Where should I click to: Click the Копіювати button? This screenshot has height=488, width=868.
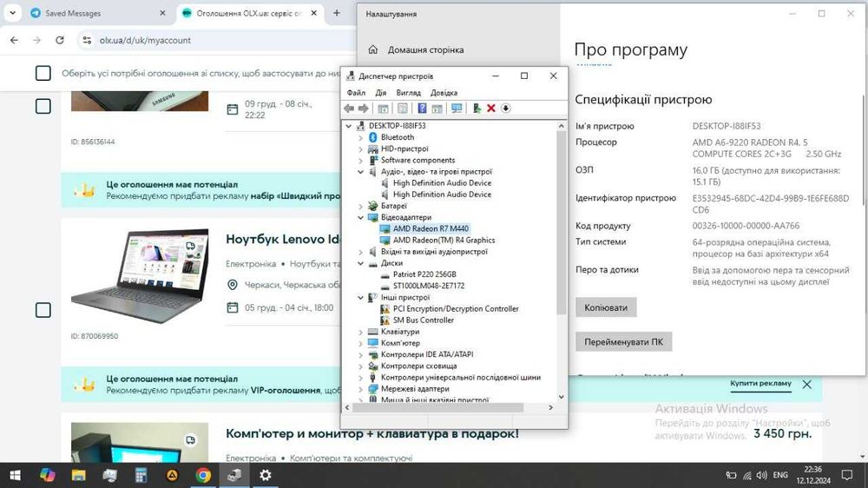(606, 307)
